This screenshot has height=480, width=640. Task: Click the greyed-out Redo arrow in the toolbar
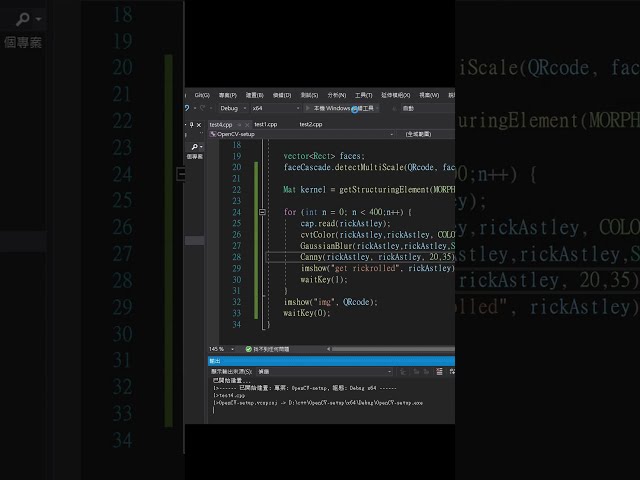tap(202, 108)
